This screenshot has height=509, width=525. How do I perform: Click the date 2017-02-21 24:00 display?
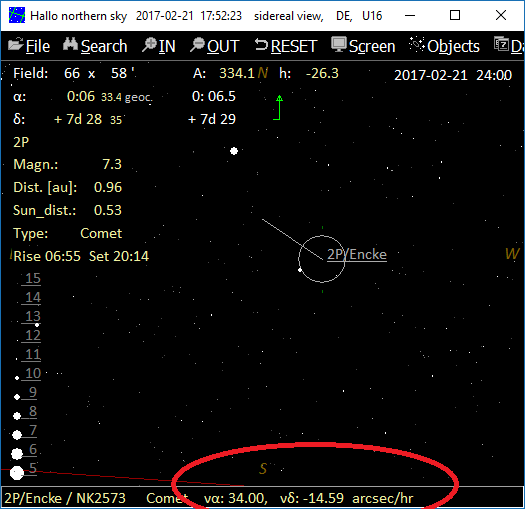pyautogui.click(x=453, y=75)
